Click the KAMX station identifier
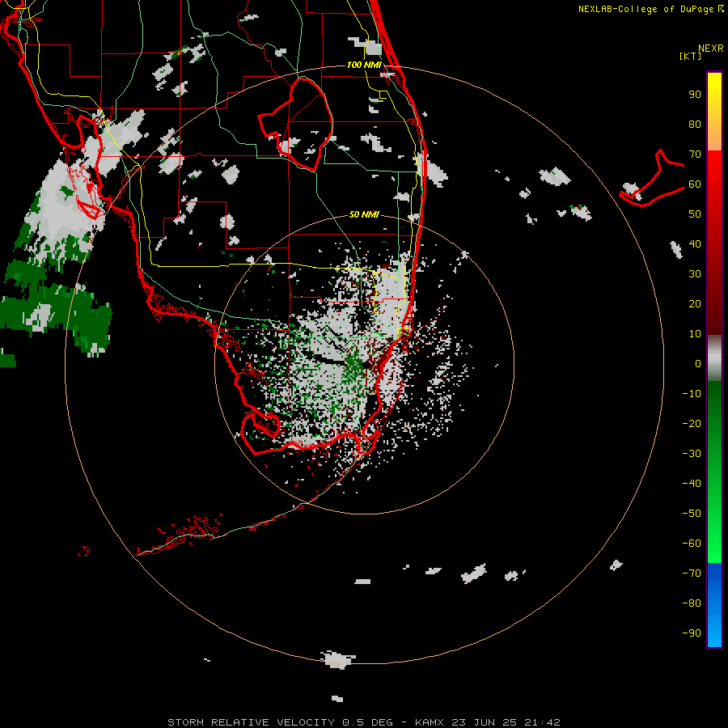 click(430, 722)
